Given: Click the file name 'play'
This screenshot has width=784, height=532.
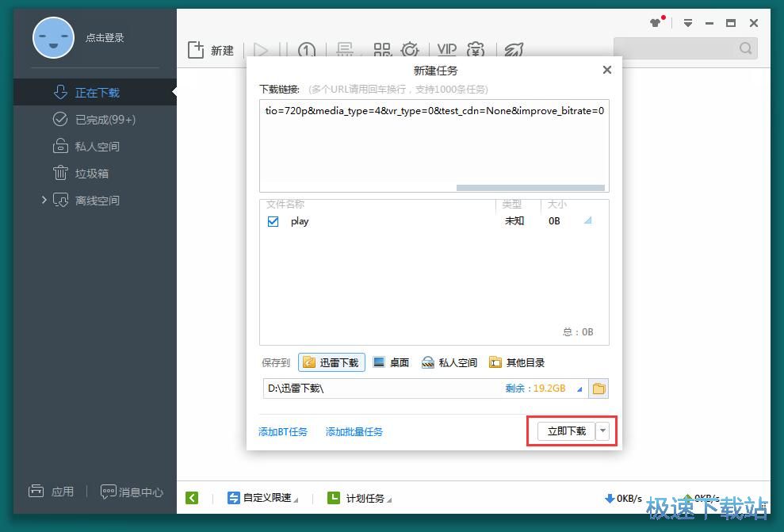Looking at the screenshot, I should tap(300, 221).
